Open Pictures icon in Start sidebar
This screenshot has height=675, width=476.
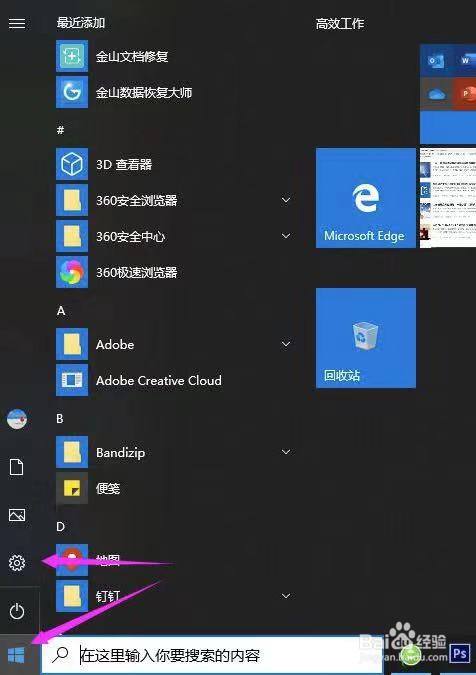(17, 515)
